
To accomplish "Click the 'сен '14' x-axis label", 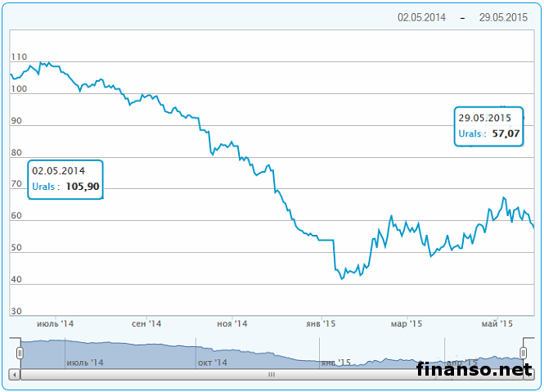I will click(x=146, y=324).
